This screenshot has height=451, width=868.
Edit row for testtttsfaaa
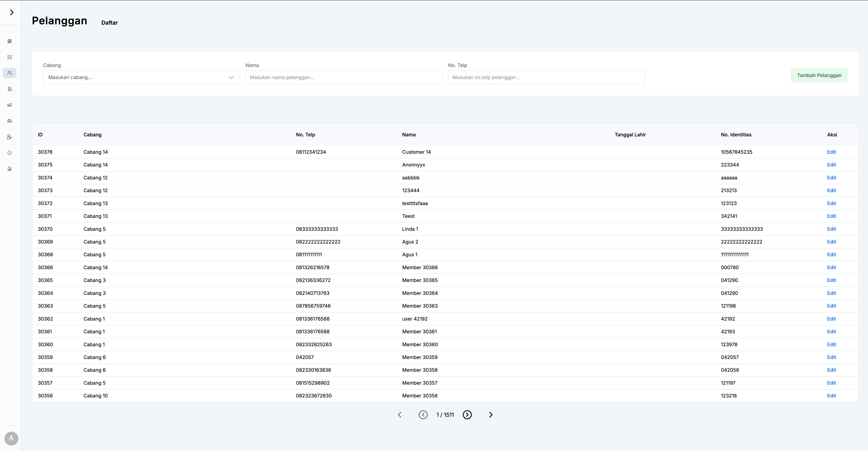(x=831, y=203)
